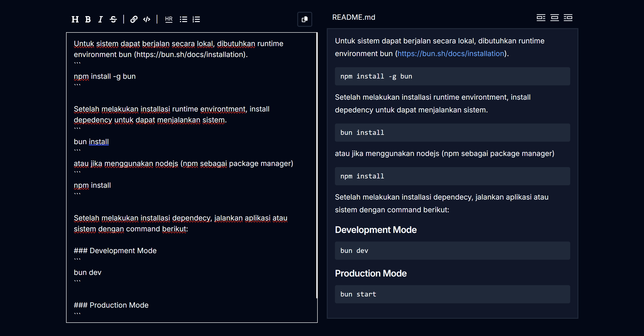Click 'atau jika menggunakan nodejs' paragraph in the preview
Image resolution: width=644 pixels, height=336 pixels.
(444, 153)
